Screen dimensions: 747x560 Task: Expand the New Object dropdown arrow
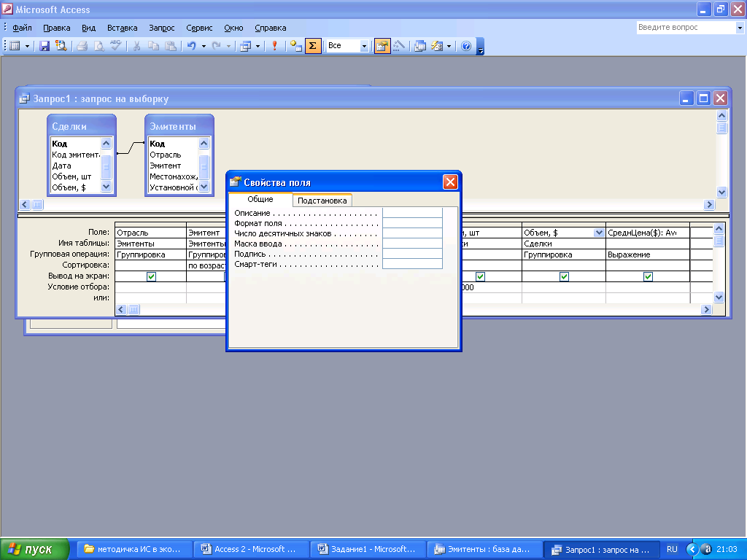(449, 46)
